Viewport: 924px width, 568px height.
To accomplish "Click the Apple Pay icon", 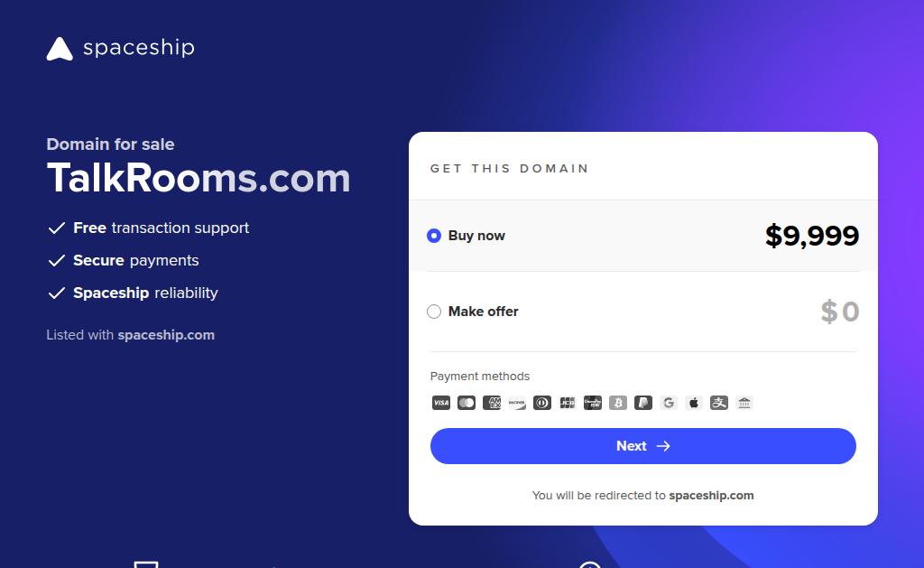I will point(694,403).
